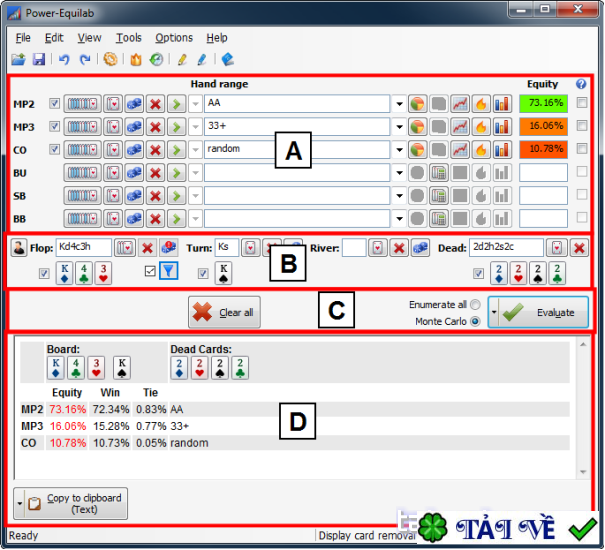Open the turn card selector icon
The height and width of the screenshot is (550, 605).
pos(250,248)
